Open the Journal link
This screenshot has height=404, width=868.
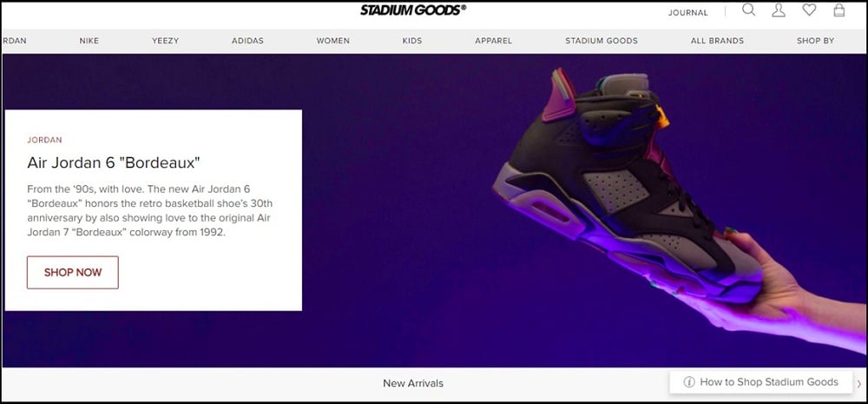coord(688,13)
